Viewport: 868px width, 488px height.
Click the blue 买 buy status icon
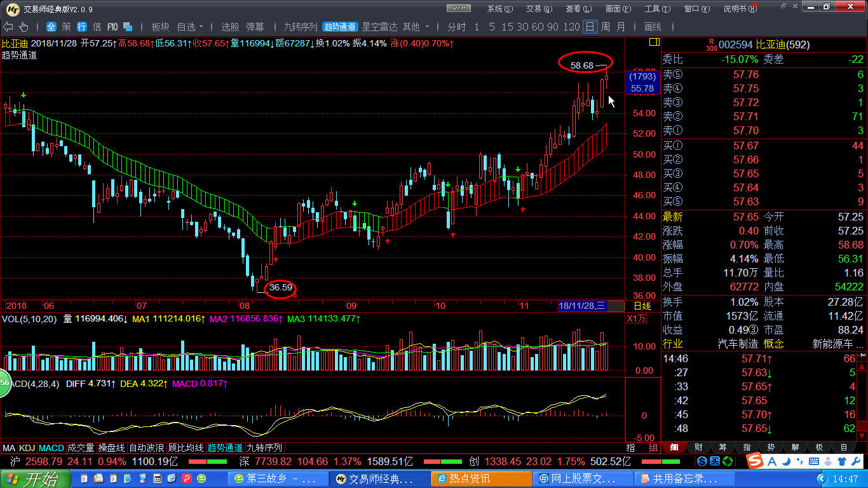(715, 461)
